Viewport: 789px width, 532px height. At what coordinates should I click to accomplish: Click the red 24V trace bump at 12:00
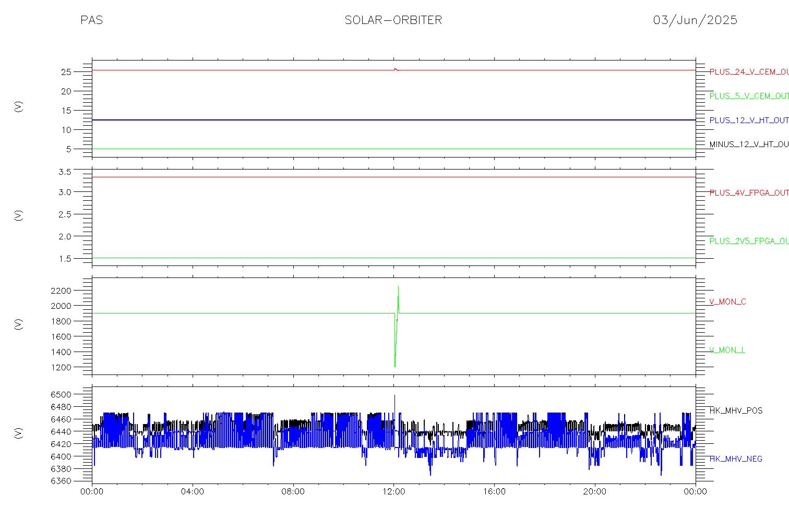click(x=396, y=69)
